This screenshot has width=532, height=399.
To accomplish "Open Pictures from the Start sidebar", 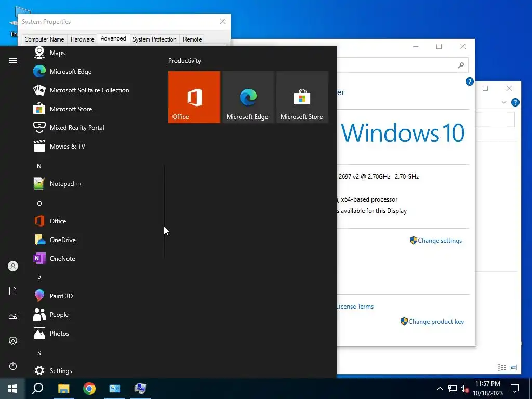I will point(13,316).
